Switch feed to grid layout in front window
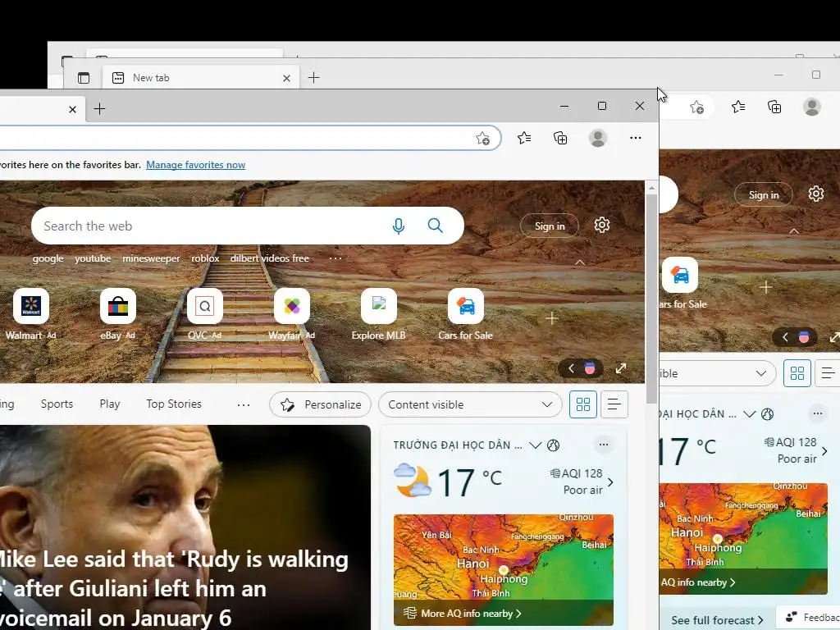Image resolution: width=840 pixels, height=630 pixels. [583, 404]
